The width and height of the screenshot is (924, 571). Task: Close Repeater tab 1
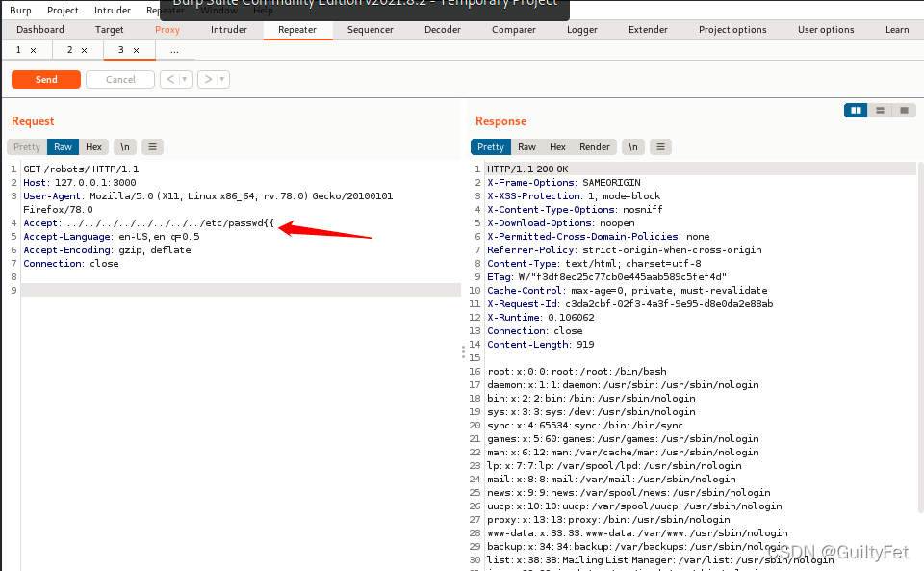click(x=34, y=51)
